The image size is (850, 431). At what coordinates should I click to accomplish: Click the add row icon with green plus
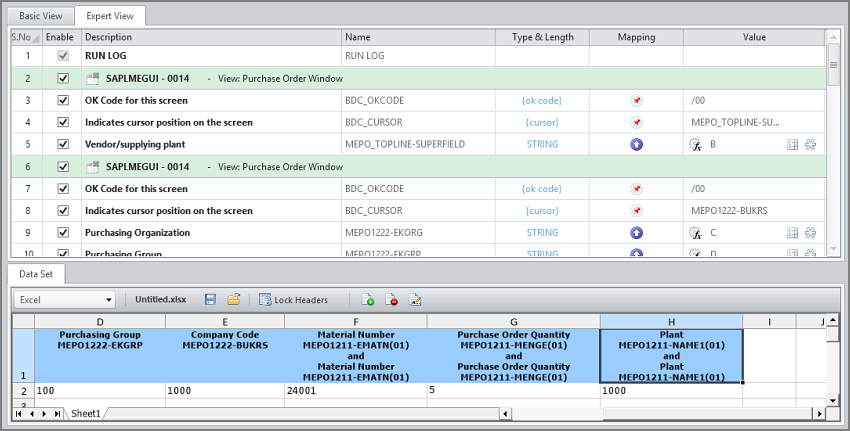tap(368, 299)
